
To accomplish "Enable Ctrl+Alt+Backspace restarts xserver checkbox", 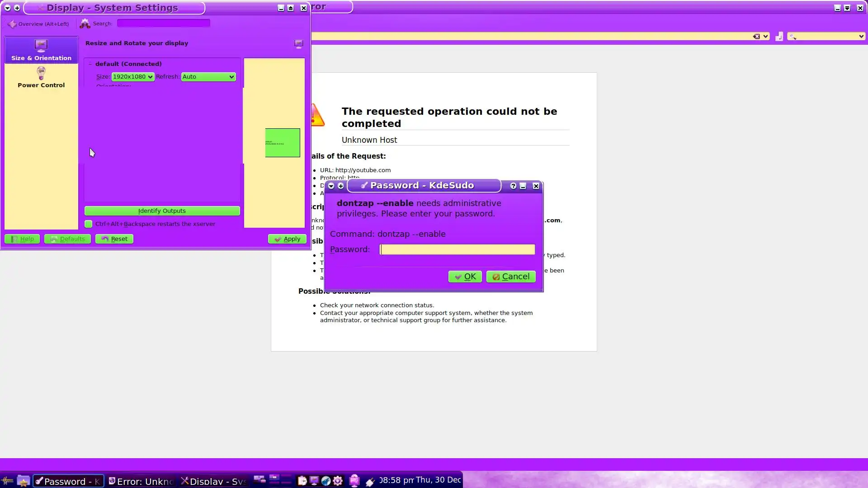I will click(89, 224).
